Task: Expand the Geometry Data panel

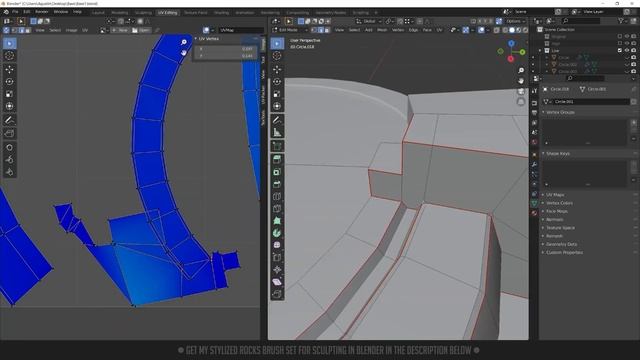Action: [x=561, y=244]
